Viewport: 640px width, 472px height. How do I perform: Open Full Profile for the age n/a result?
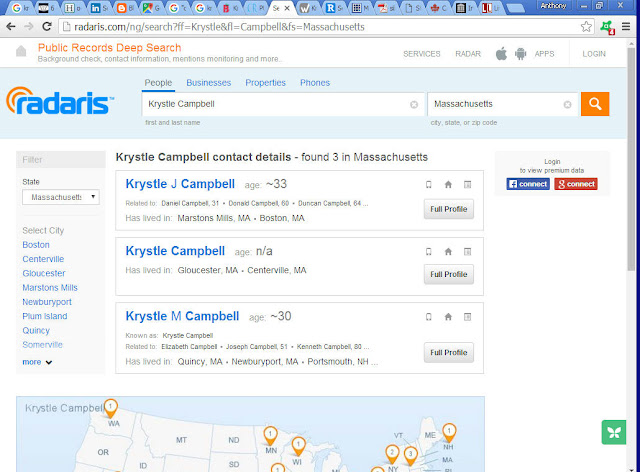pos(449,274)
